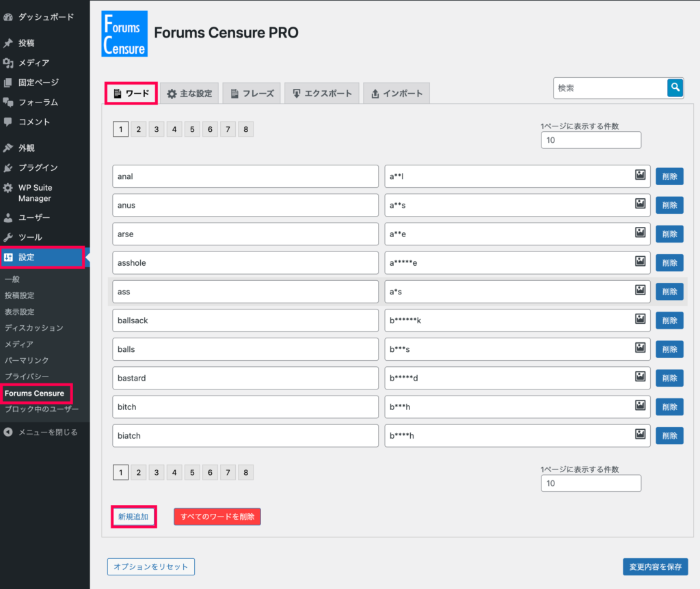700x589 pixels.
Task: Delete the 'asshole' word row
Action: (x=670, y=263)
